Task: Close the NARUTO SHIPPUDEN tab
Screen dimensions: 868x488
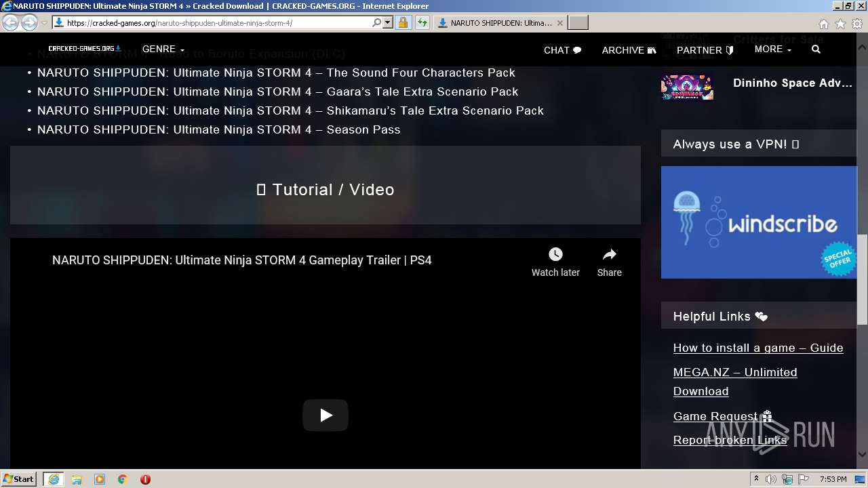Action: pos(560,23)
